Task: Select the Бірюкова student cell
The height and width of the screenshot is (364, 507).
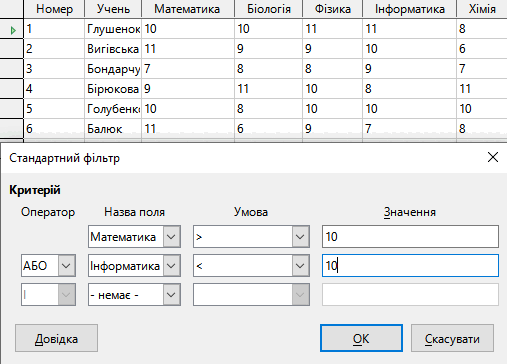Action: 113,89
